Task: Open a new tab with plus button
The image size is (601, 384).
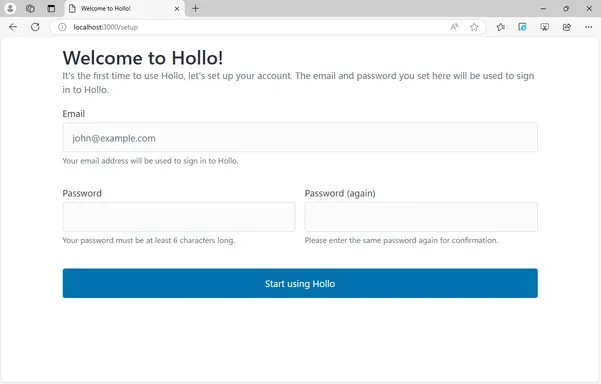Action: click(195, 8)
